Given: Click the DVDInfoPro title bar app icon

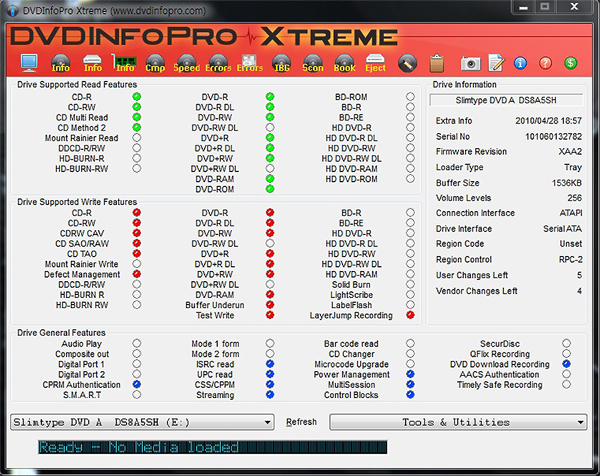Looking at the screenshot, I should tap(13, 10).
